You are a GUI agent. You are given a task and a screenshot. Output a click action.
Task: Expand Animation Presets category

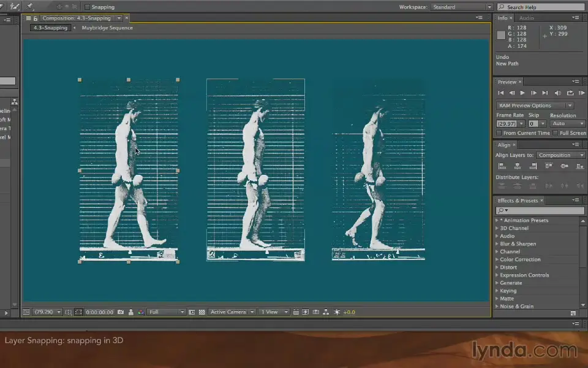point(497,220)
